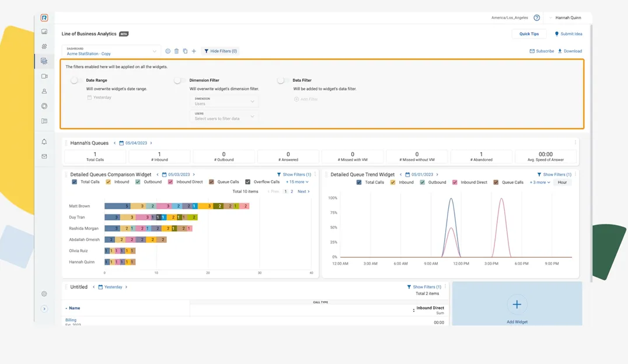Turn on the Dimension Filter toggle
The height and width of the screenshot is (364, 628).
pyautogui.click(x=179, y=80)
